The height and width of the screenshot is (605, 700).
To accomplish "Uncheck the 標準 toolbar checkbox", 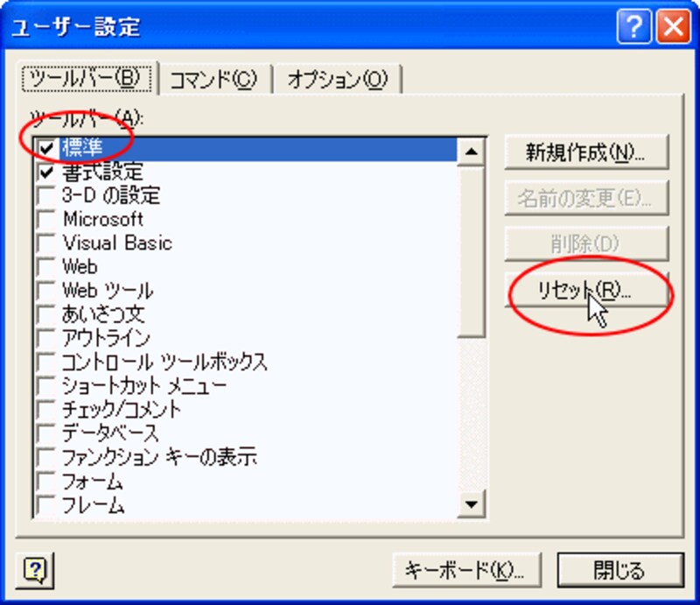I will [x=46, y=148].
